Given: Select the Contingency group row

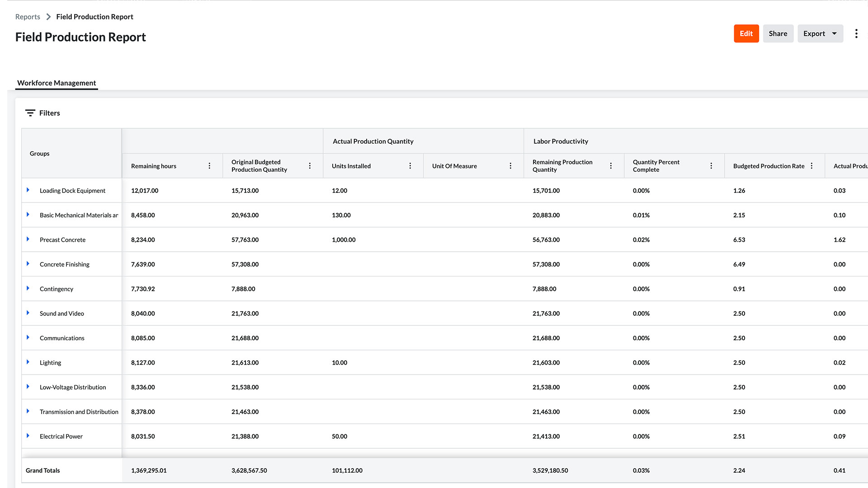Looking at the screenshot, I should [56, 289].
